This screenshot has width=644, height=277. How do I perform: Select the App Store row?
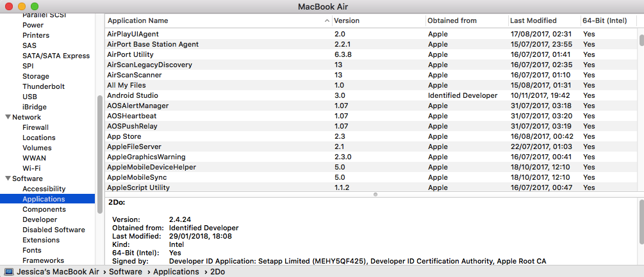(x=371, y=136)
